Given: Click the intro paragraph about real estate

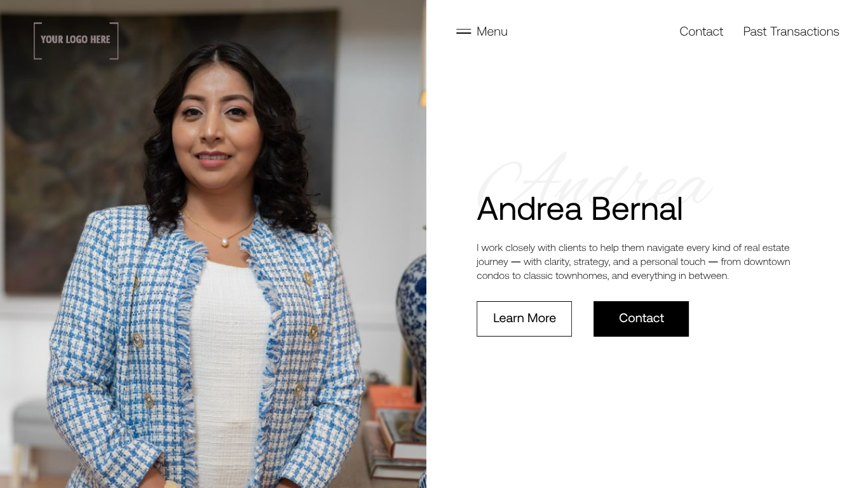Looking at the screenshot, I should tap(634, 262).
